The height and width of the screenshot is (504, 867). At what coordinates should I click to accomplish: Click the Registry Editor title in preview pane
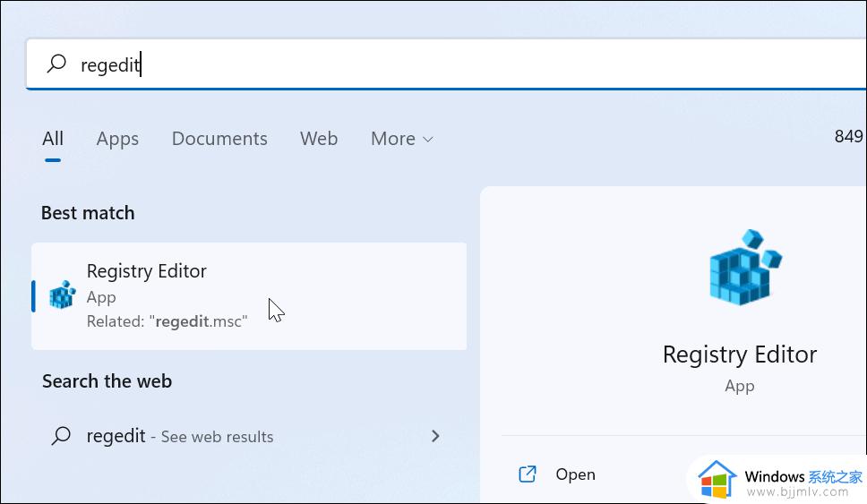click(739, 355)
